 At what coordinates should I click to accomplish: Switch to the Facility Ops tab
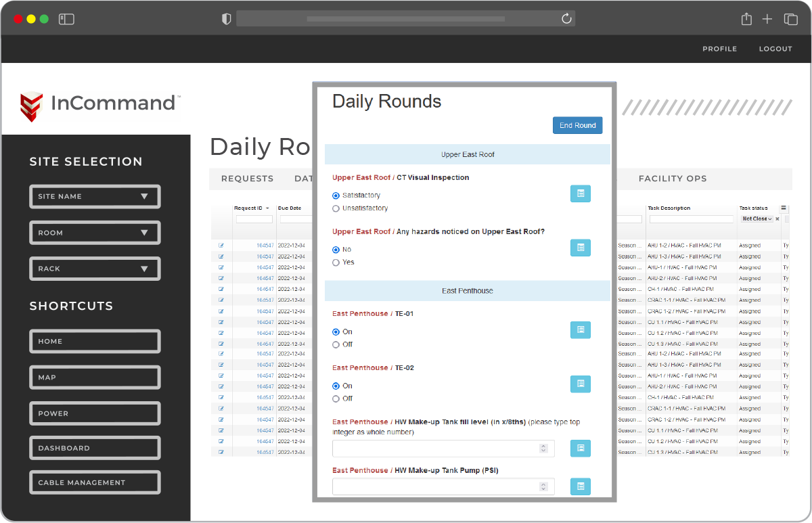click(x=672, y=178)
